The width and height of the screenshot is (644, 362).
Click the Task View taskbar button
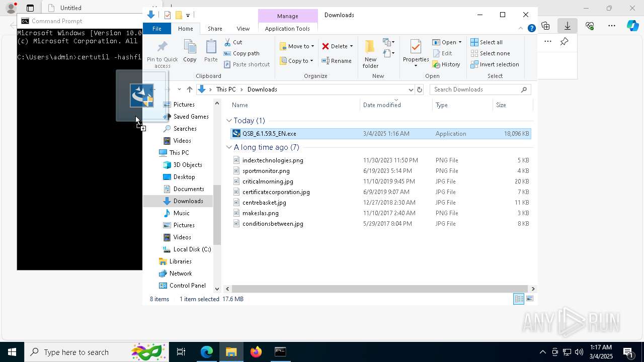(x=181, y=352)
